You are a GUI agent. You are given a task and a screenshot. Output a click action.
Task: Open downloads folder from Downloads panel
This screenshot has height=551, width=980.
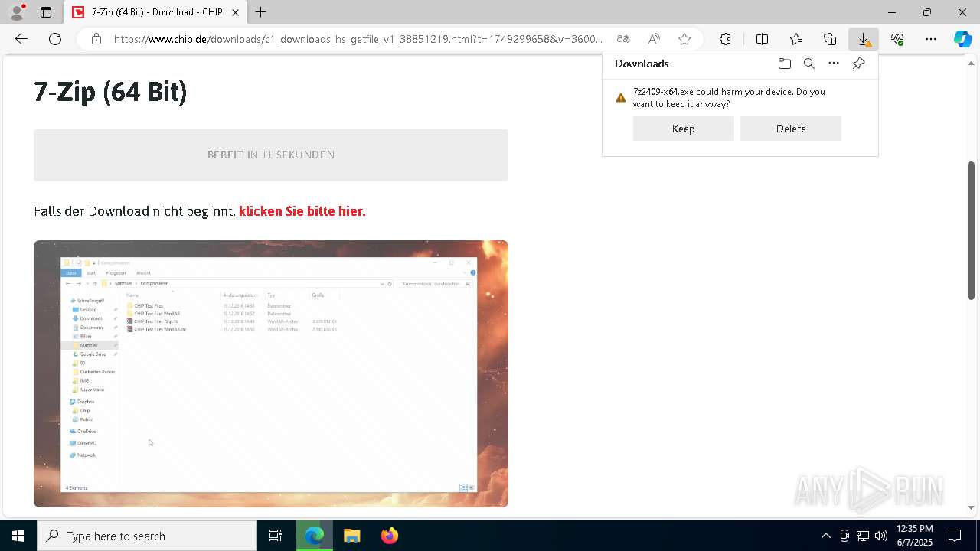coord(785,64)
